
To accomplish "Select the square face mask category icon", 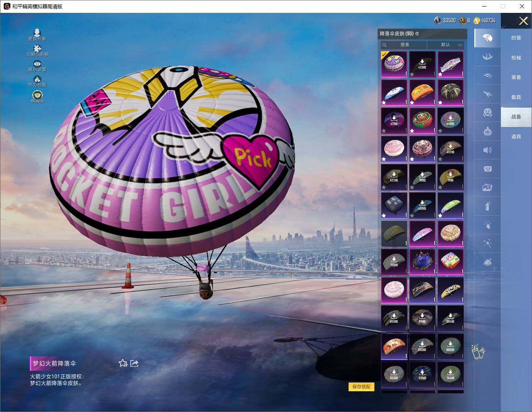I will [x=487, y=169].
